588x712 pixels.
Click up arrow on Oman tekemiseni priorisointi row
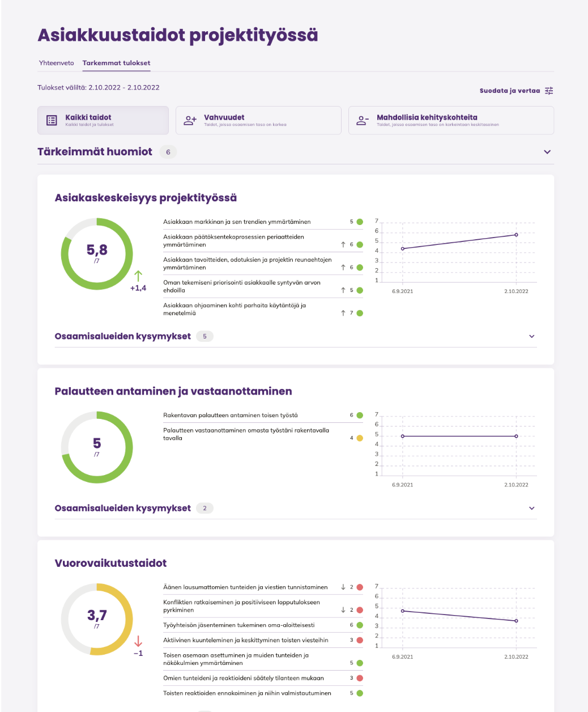coord(343,290)
